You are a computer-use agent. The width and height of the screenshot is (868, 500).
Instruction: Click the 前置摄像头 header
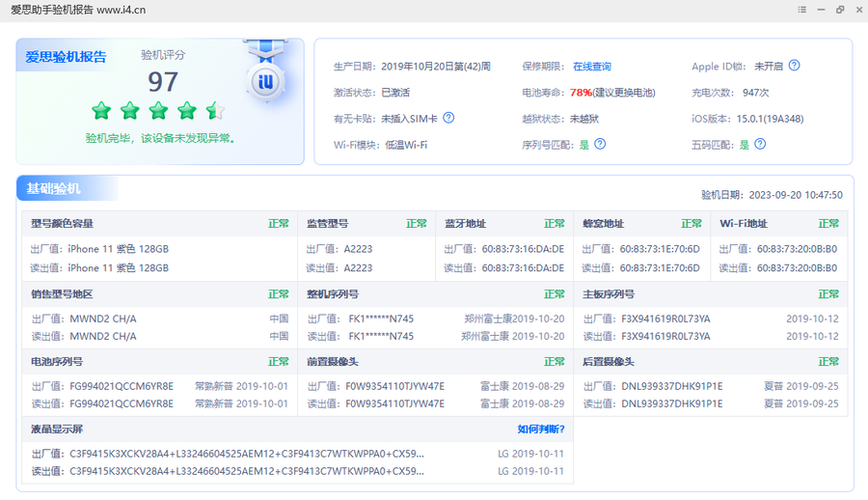coord(333,361)
